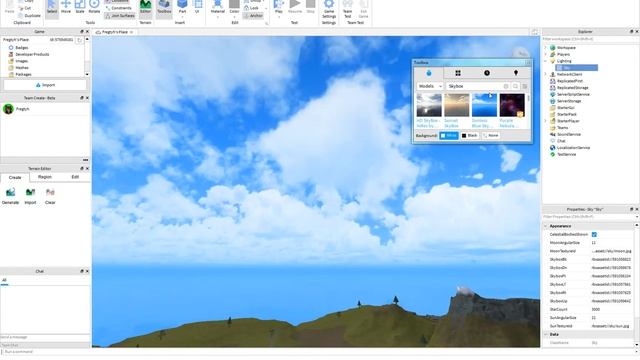Click Duplicate in the Clipboard group

point(29,16)
